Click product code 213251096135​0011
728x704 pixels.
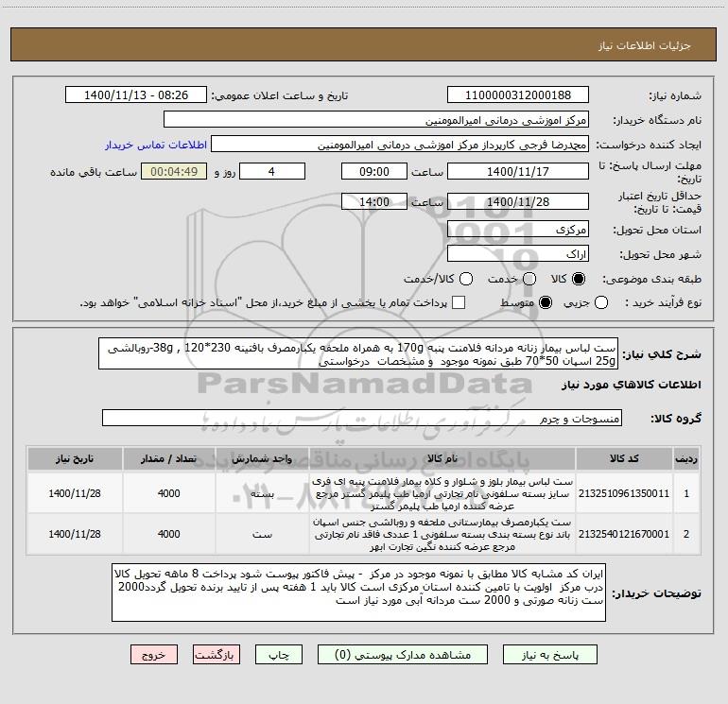tap(624, 493)
